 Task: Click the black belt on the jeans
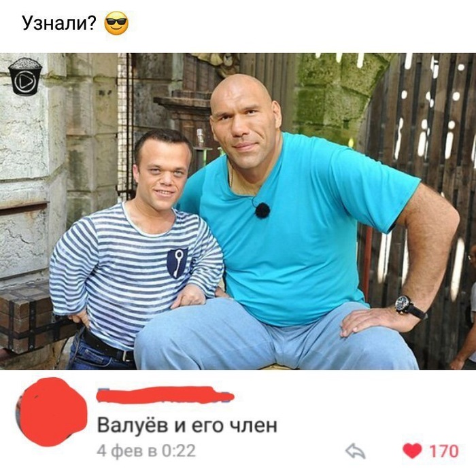click(x=108, y=346)
